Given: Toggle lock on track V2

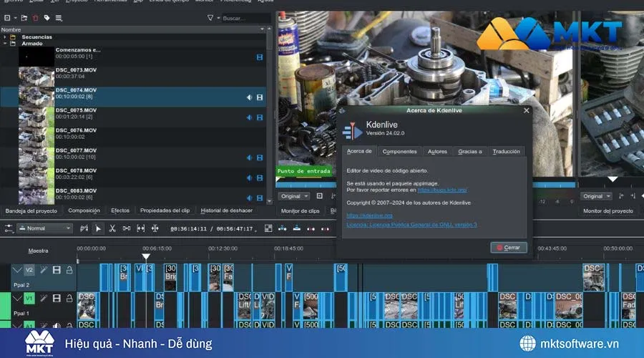Looking at the screenshot, I should (69, 270).
